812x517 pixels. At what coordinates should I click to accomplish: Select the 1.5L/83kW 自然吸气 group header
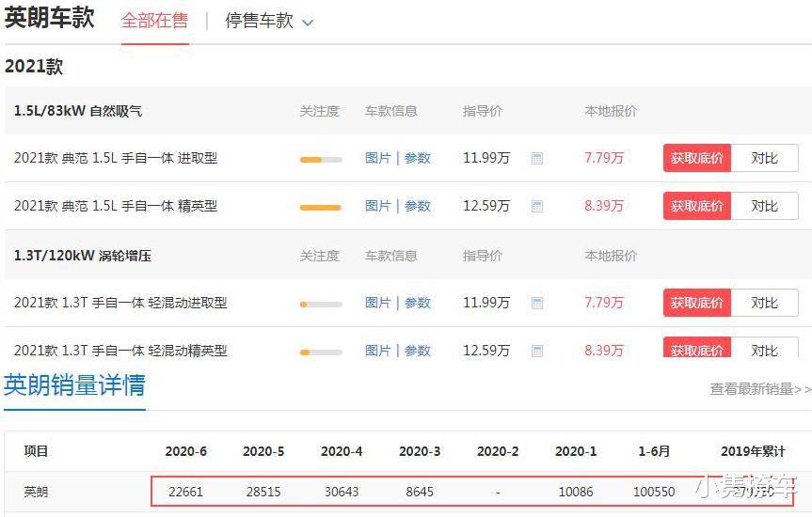(78, 111)
